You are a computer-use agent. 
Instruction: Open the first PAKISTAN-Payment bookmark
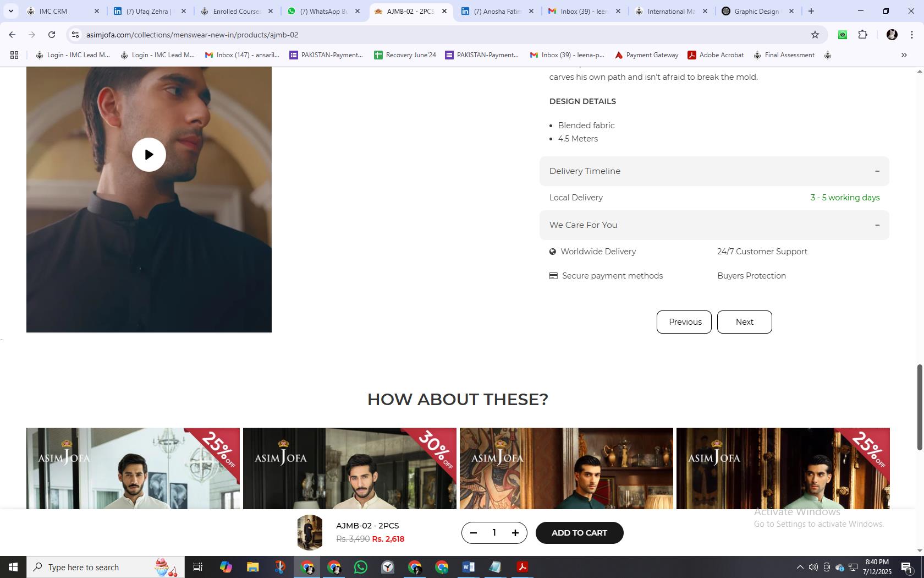[326, 55]
